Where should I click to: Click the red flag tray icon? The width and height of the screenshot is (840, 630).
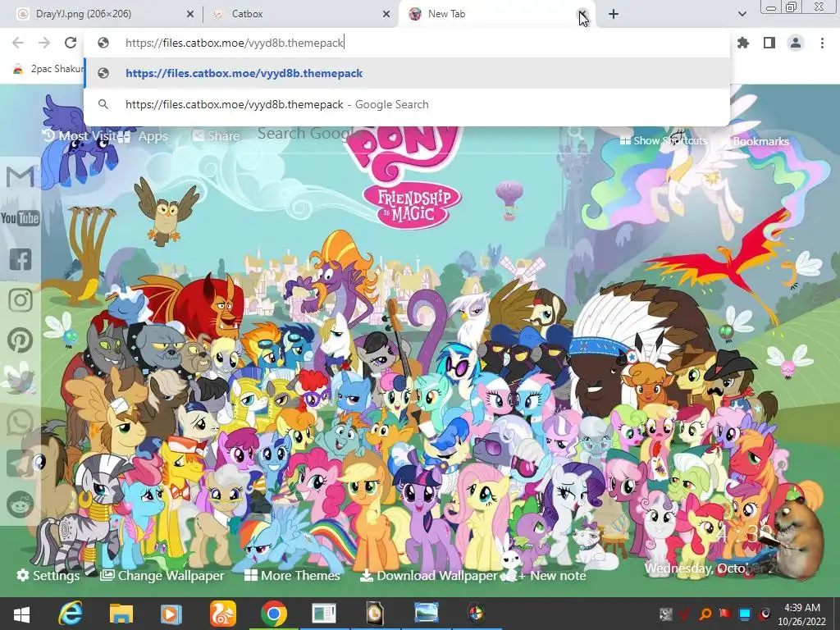[725, 614]
